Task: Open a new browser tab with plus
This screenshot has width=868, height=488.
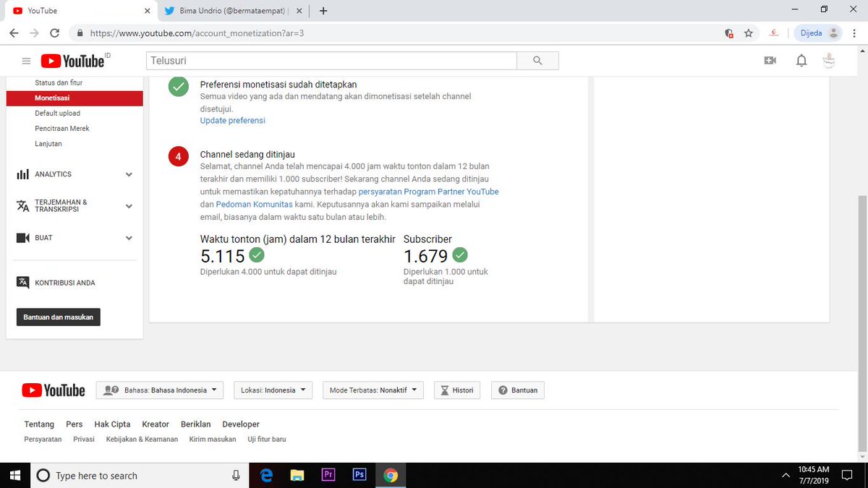Action: pos(323,11)
